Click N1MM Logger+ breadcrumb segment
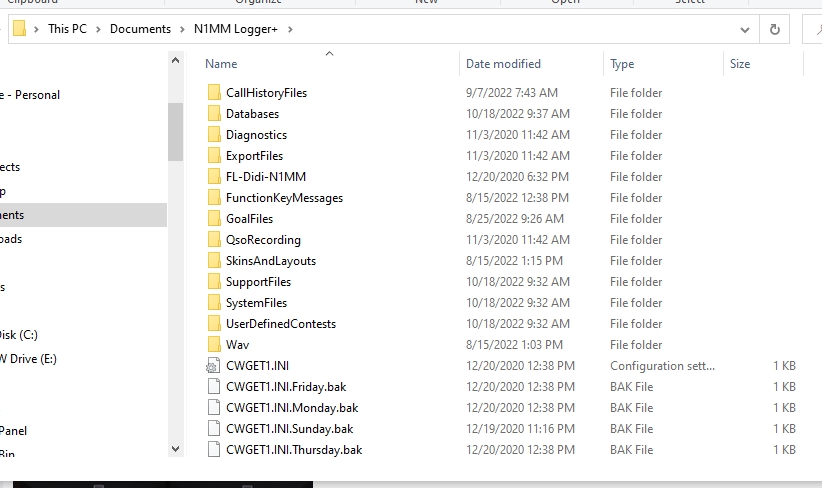Viewport: 822px width, 488px height. [235, 29]
